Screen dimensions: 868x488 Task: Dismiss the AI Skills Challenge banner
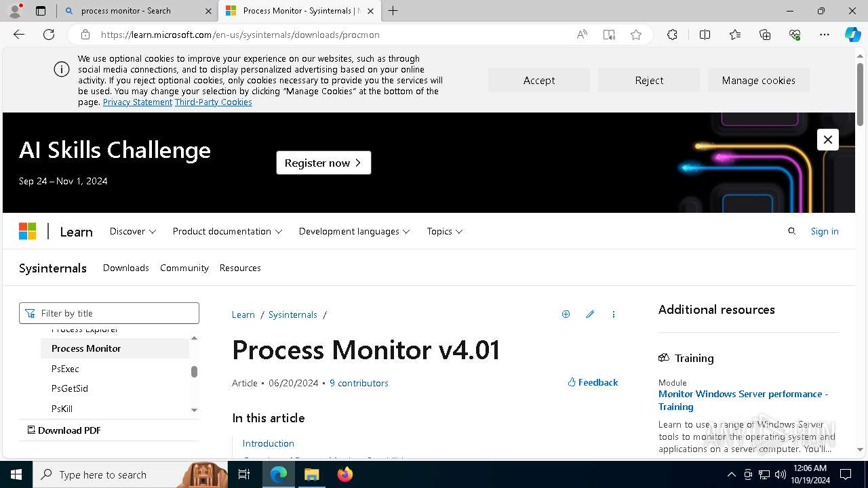(828, 140)
